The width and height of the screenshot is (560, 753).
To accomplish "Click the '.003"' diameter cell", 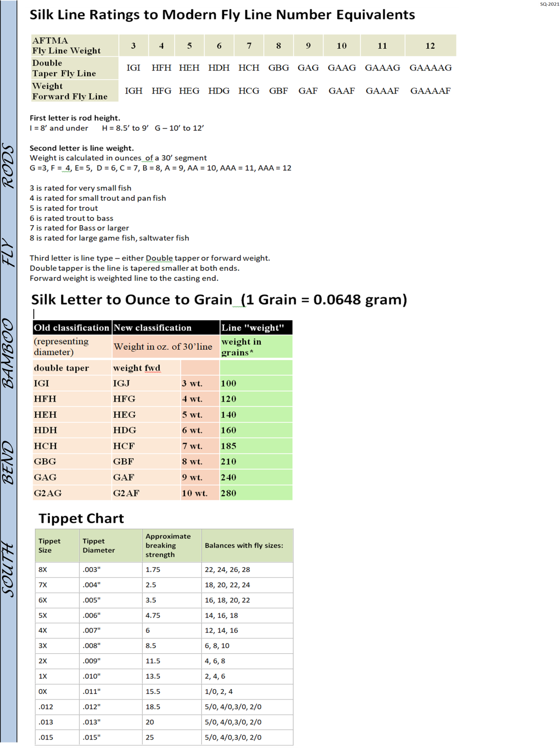I will coord(110,570).
